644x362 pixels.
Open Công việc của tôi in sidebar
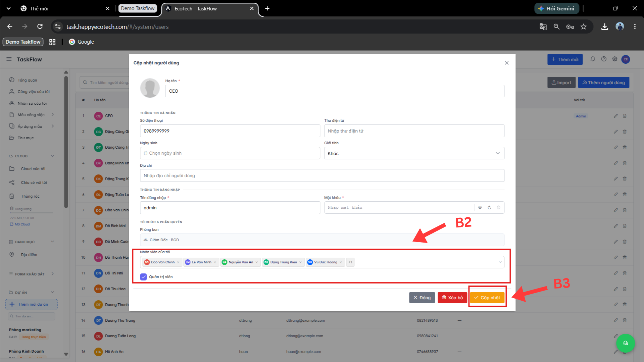[x=33, y=92]
